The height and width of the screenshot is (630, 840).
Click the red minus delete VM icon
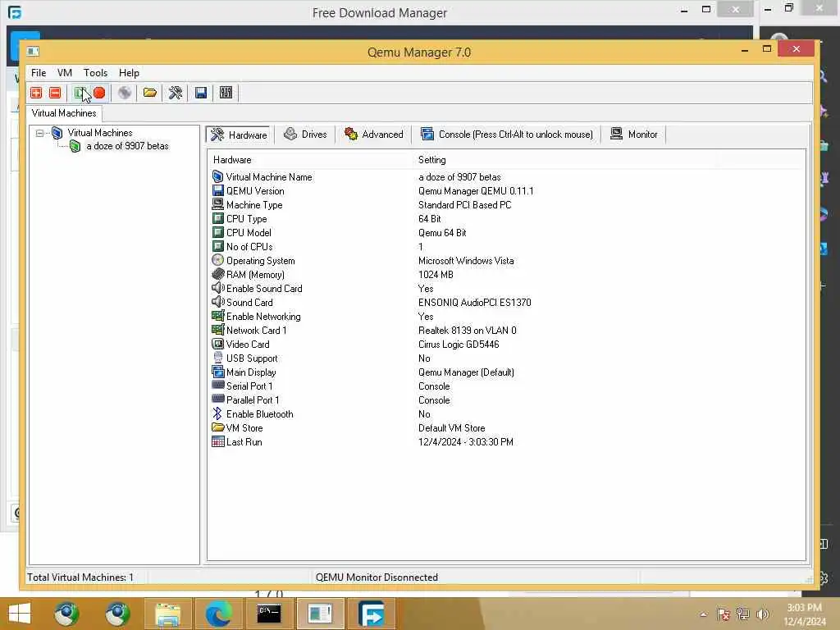coord(55,93)
